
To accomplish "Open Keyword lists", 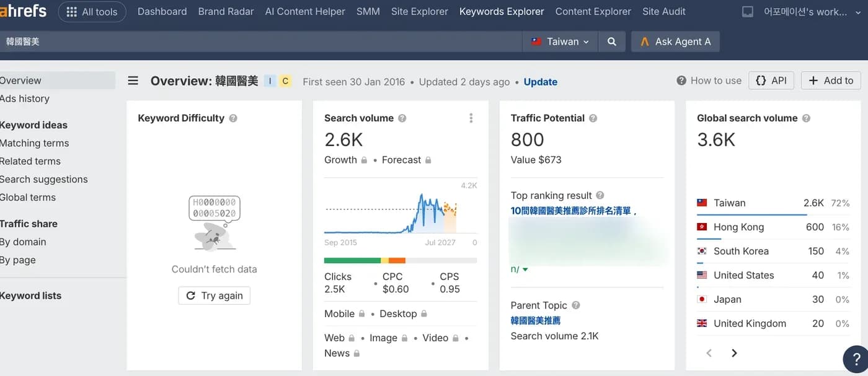I will [31, 295].
